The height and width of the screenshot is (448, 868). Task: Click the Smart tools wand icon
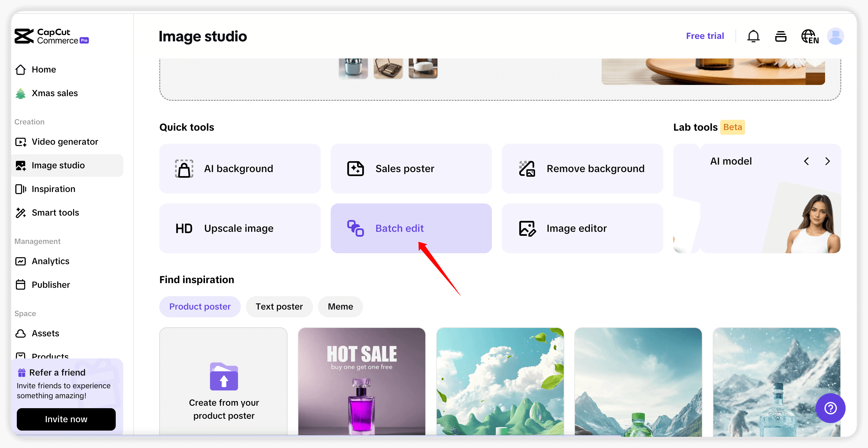[21, 212]
